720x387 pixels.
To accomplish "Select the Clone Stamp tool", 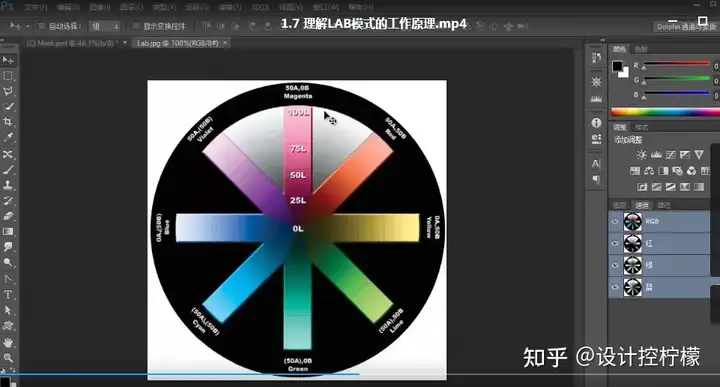I will (x=8, y=185).
